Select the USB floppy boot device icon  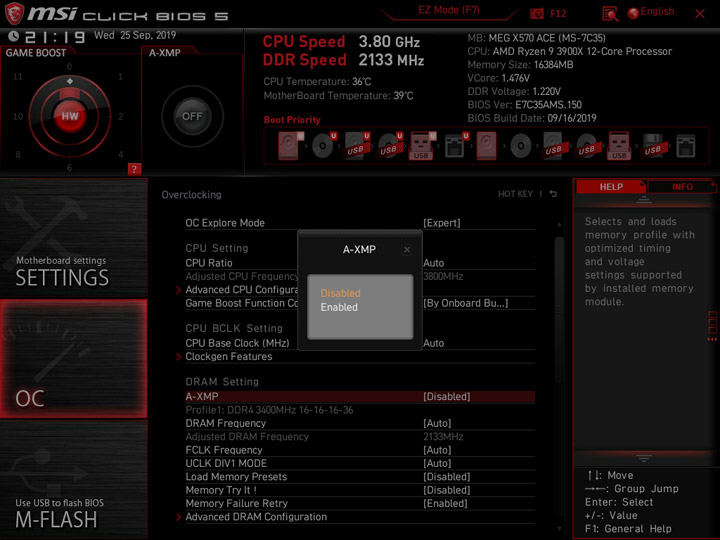point(653,146)
